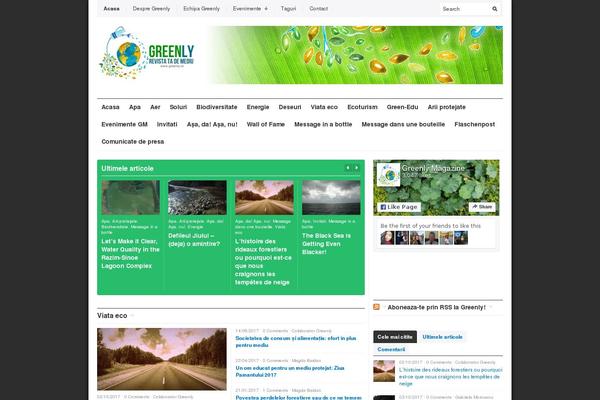Open the Viata eco category menu item
Image resolution: width=600 pixels, height=400 pixels.
tap(324, 107)
